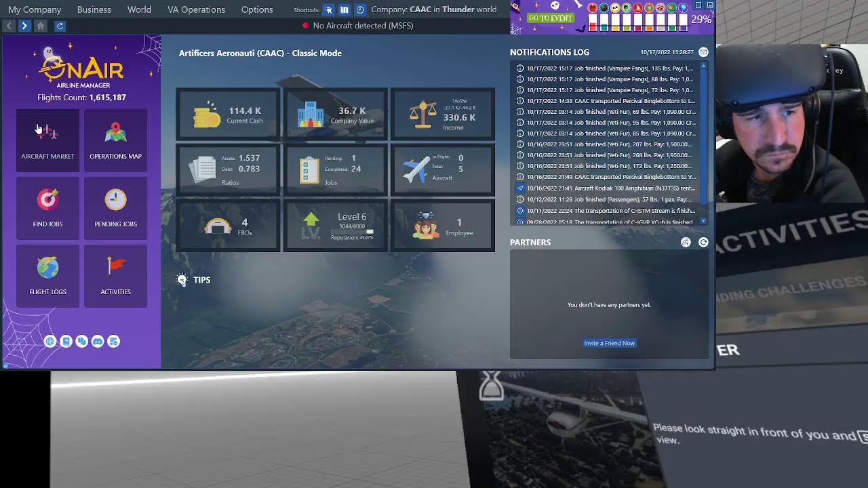
Task: Open the manual book icon in sidebar footer
Action: pos(66,342)
